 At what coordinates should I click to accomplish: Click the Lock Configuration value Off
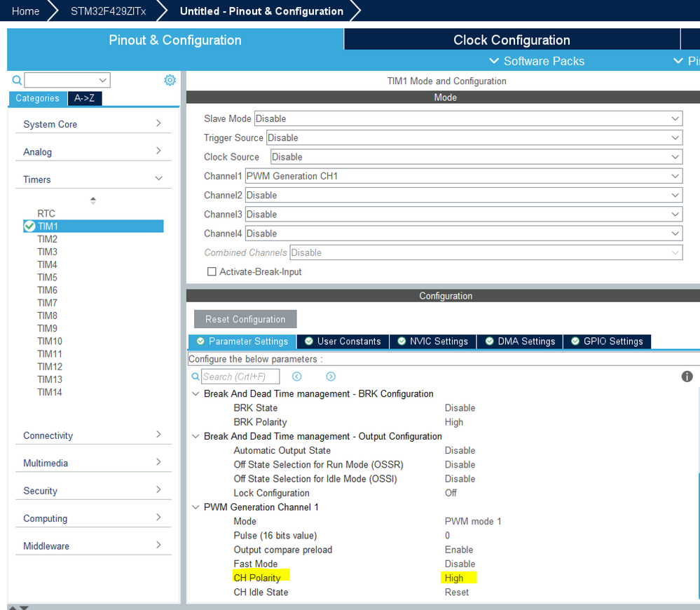[x=451, y=493]
